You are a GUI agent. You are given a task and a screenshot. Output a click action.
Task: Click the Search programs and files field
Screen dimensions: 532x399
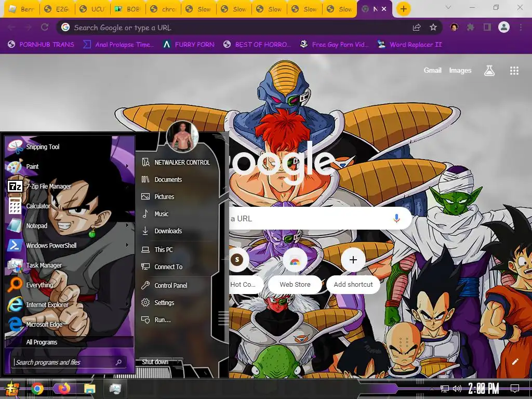tap(70, 362)
